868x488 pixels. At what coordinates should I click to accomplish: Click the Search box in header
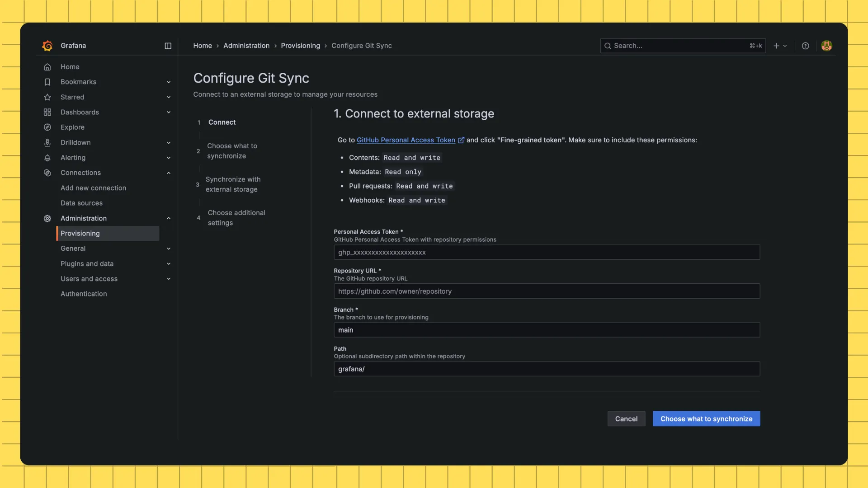point(683,46)
